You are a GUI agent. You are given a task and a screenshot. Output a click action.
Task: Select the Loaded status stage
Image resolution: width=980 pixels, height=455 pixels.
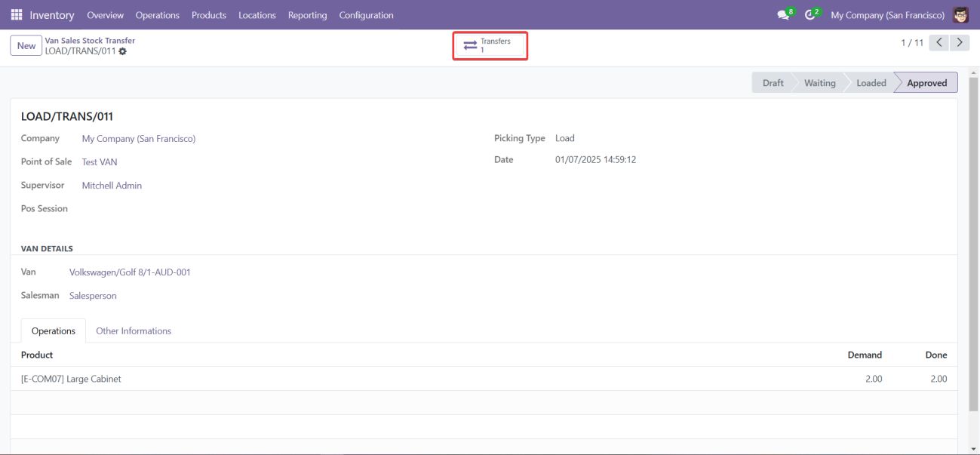click(871, 83)
